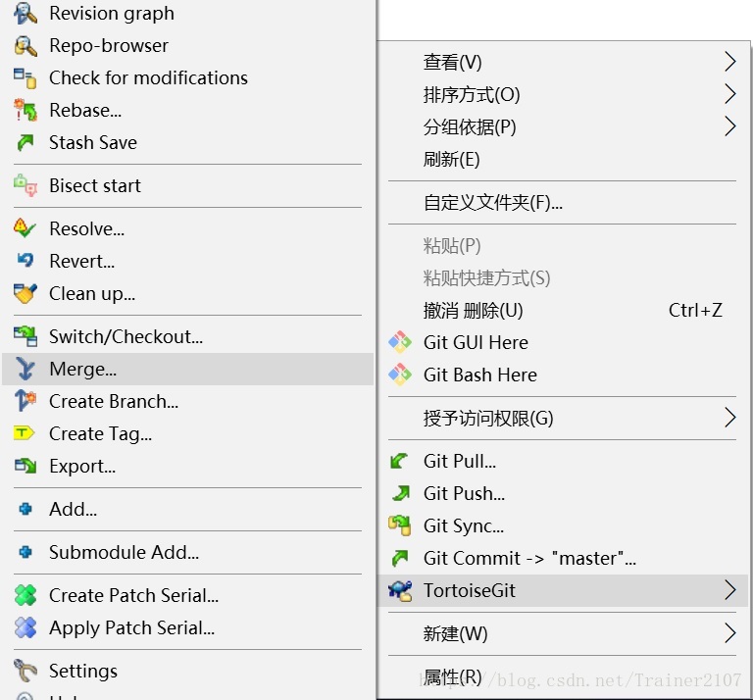Click the yellow Create Tag icon

[x=24, y=433]
